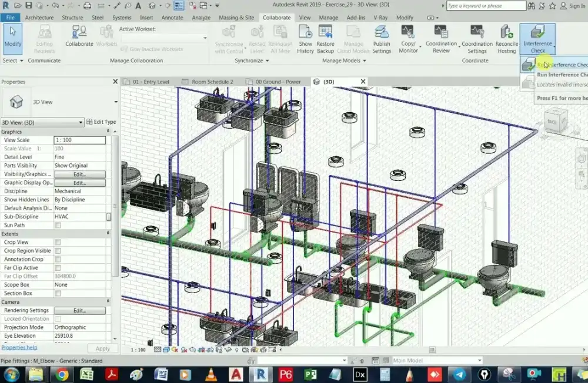This screenshot has height=383, width=588.
Task: Open Coordination Review
Action: tap(441, 39)
